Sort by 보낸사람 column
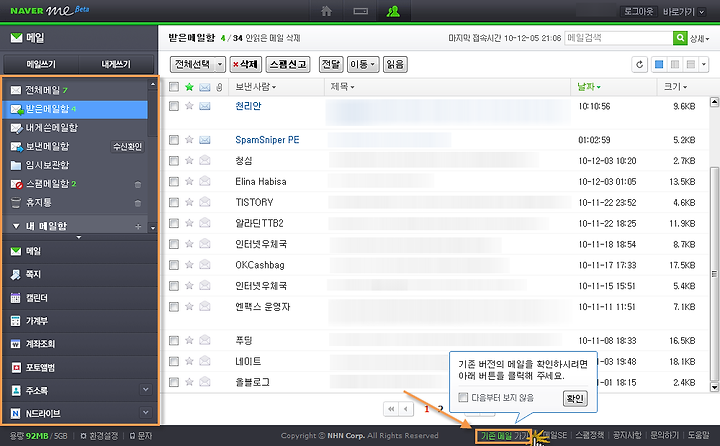 pyautogui.click(x=255, y=87)
